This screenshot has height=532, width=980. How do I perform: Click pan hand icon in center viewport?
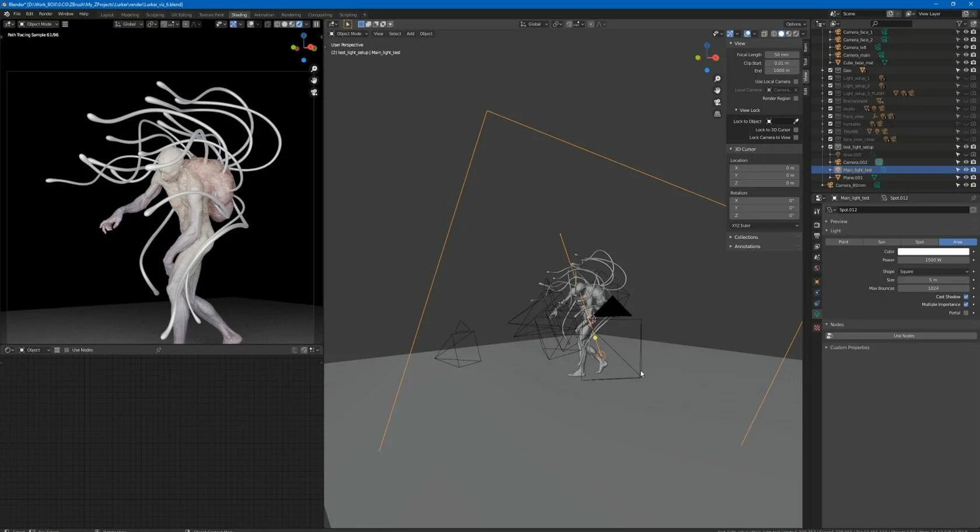[717, 90]
